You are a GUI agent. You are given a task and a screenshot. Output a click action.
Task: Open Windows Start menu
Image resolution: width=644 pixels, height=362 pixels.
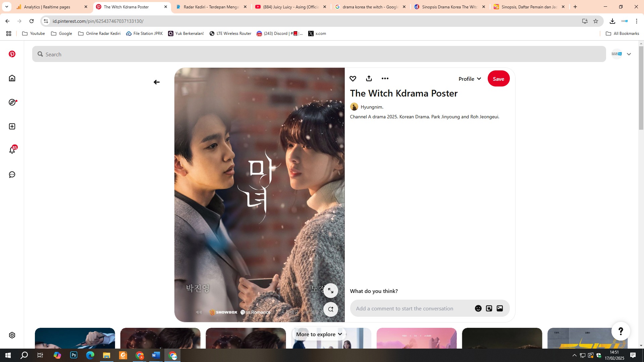(8, 355)
